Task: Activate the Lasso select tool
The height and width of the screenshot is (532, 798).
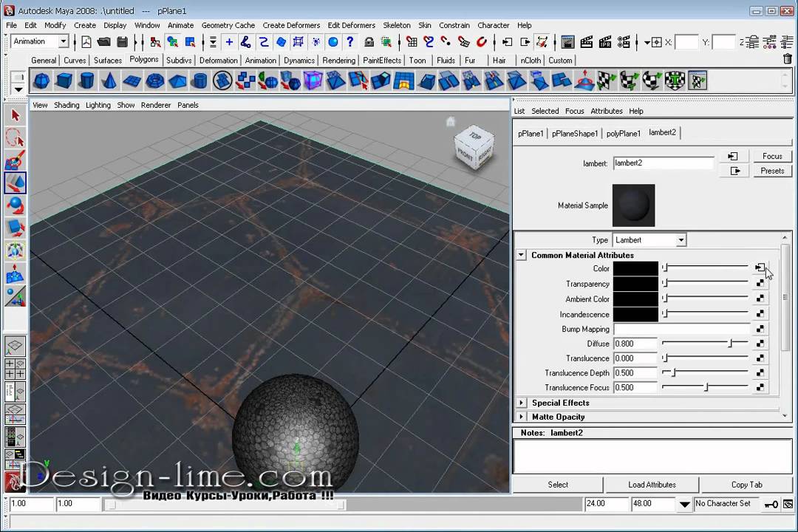Action: (15, 137)
